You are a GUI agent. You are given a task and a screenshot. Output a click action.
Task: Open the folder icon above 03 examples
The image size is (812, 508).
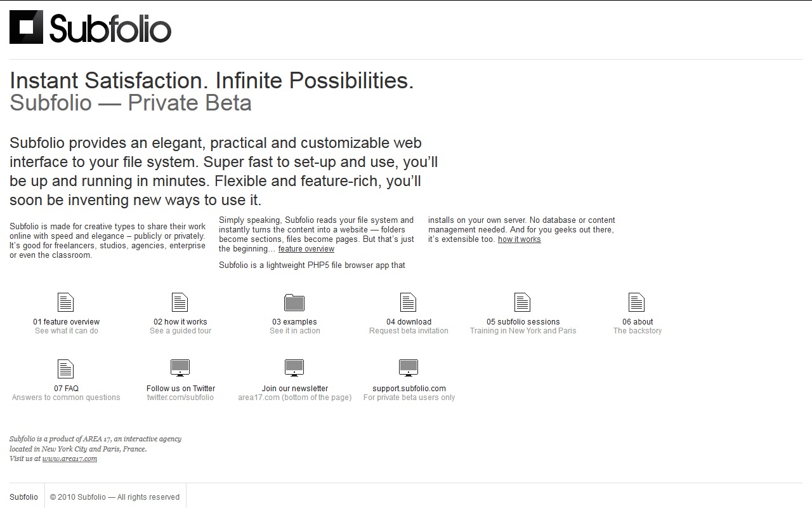pos(294,302)
